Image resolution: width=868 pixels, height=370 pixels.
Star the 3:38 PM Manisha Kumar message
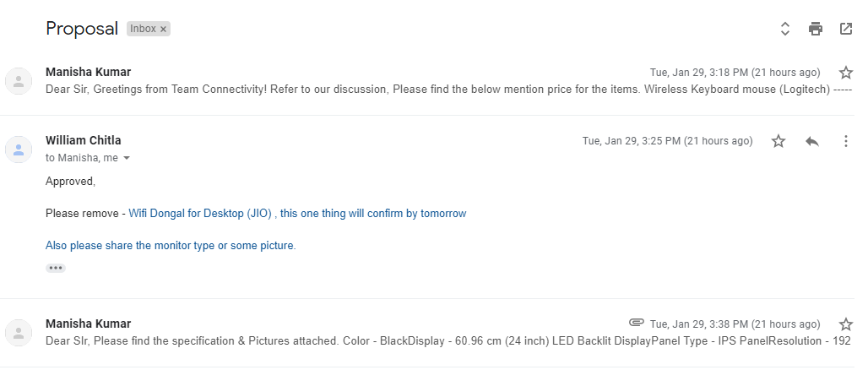[x=845, y=324]
